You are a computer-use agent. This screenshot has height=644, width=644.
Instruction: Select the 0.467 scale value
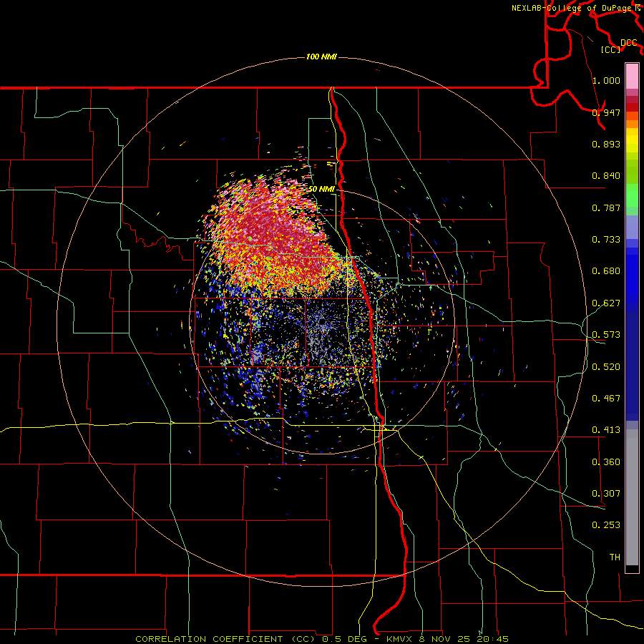606,399
